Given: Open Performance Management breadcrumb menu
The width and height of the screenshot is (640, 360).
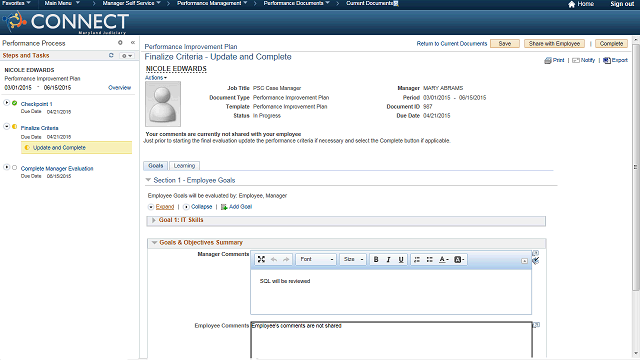Looking at the screenshot, I should point(212,3).
